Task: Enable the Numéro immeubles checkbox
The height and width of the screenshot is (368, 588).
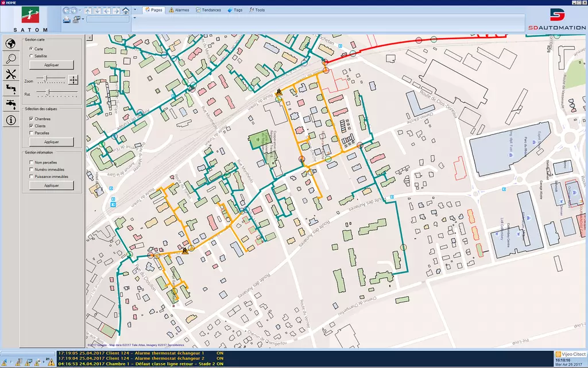Action: coord(31,170)
